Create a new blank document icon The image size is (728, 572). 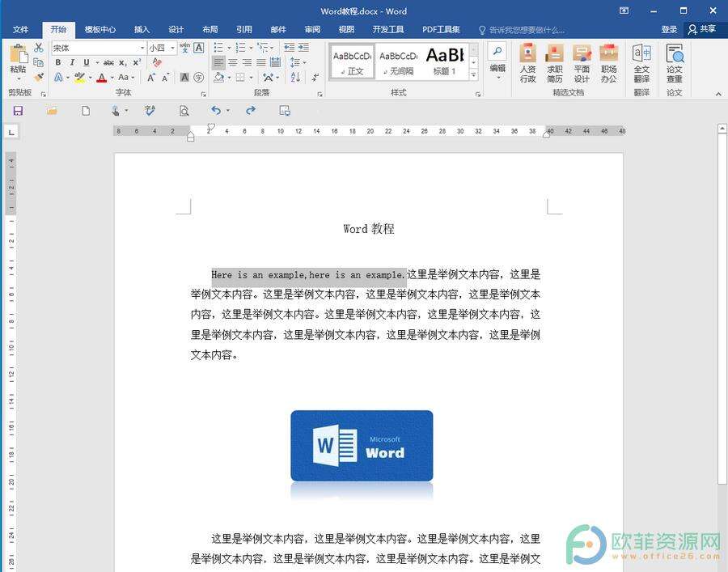(86, 111)
